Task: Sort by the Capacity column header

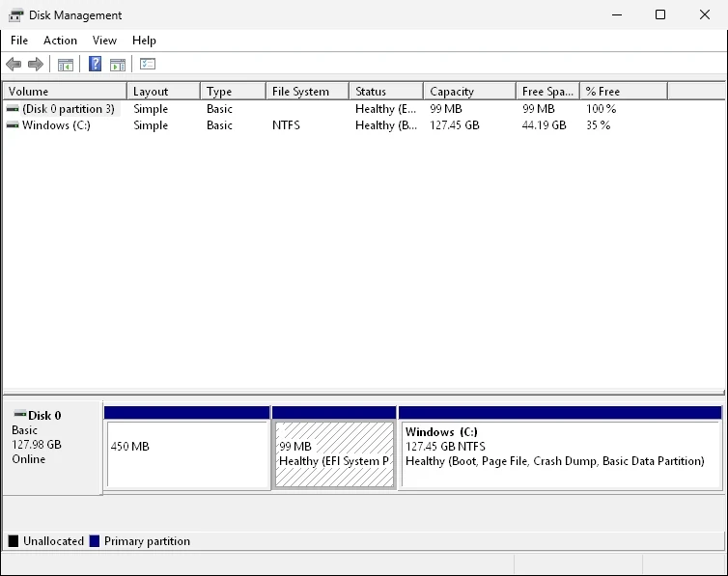Action: (470, 92)
